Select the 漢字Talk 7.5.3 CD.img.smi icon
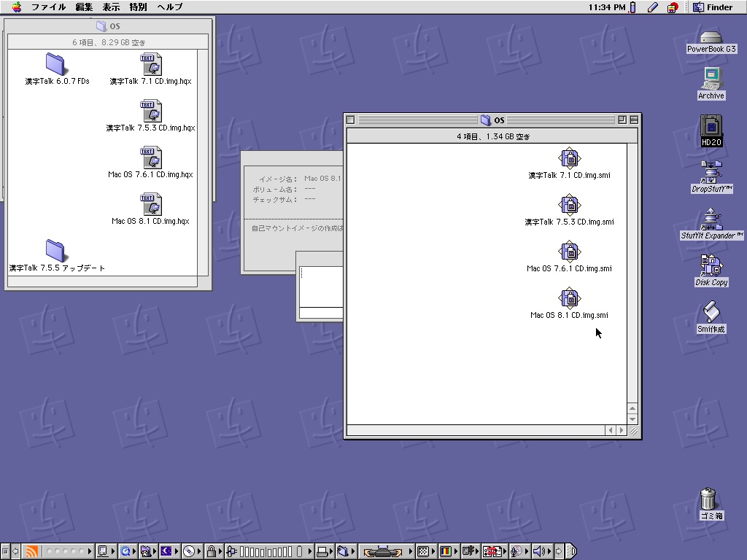Image resolution: width=747 pixels, height=560 pixels. (x=569, y=205)
